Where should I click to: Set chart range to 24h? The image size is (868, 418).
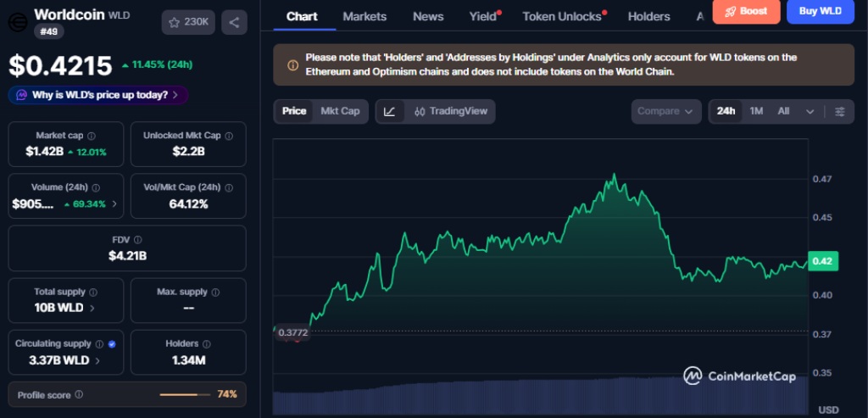tap(726, 111)
